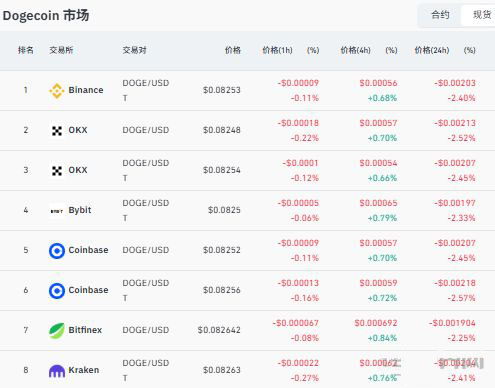Click the 24h change -2.52%
495x388 pixels.
coord(461,138)
